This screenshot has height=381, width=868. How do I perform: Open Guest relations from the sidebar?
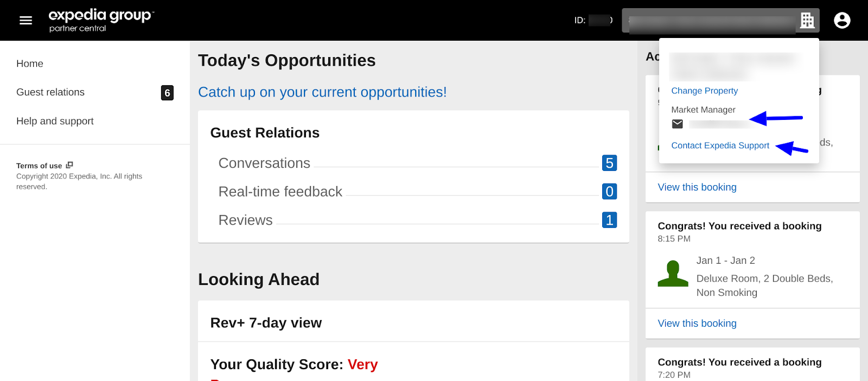(x=50, y=92)
